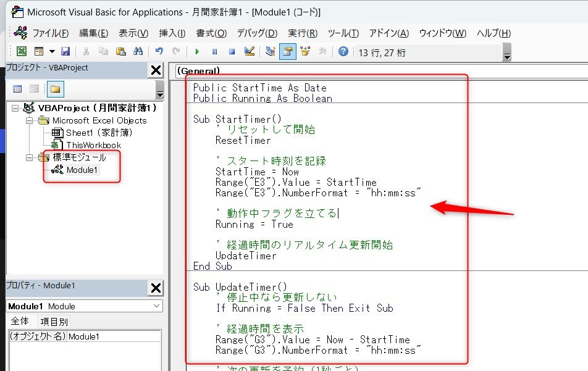Open the toolbar options overflow arrow
The width and height of the screenshot is (588, 371).
pyautogui.click(x=507, y=52)
